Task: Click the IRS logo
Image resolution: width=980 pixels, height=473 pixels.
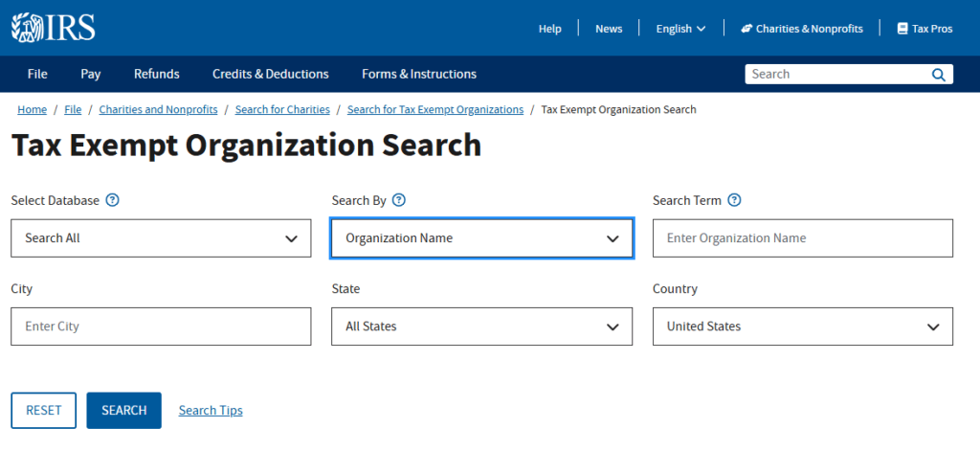Action: [54, 28]
